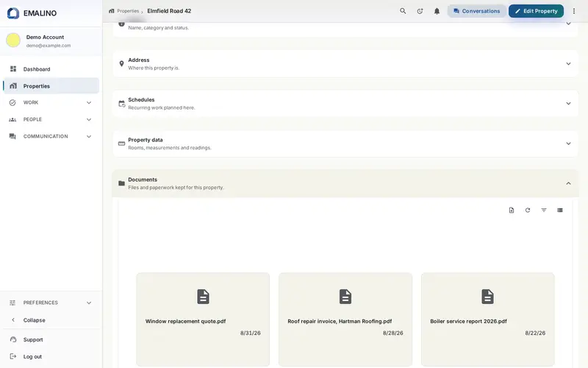Viewport: 588px width, 368px height.
Task: Click the Schedules calendar icon
Action: [x=121, y=104]
